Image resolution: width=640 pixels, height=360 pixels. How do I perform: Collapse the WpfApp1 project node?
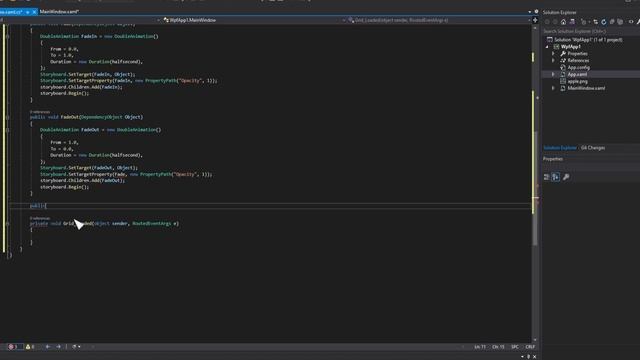547,47
